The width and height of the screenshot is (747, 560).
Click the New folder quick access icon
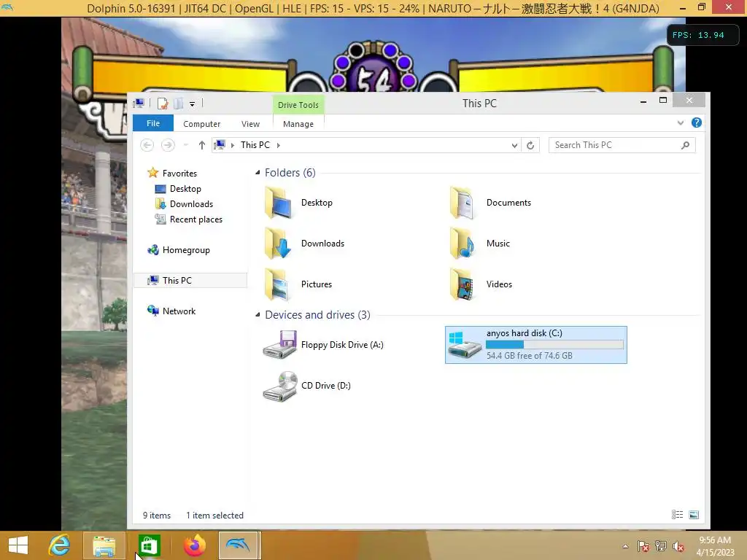coord(179,104)
